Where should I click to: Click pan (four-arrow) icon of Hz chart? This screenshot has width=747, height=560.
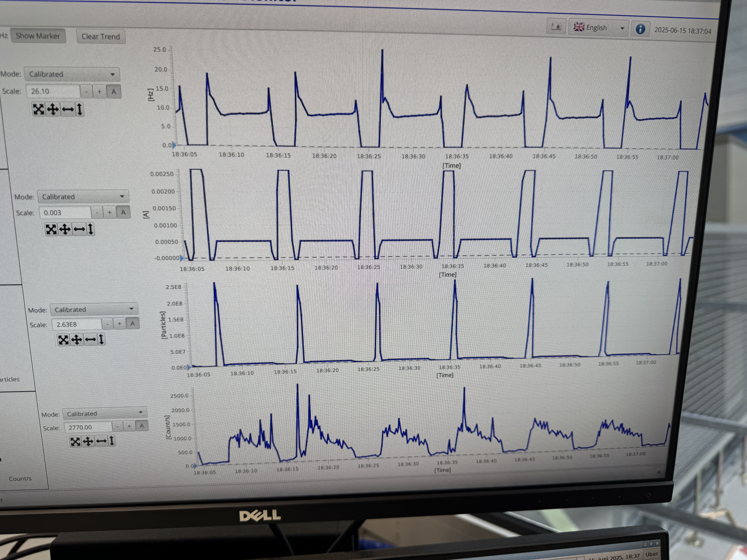53,109
